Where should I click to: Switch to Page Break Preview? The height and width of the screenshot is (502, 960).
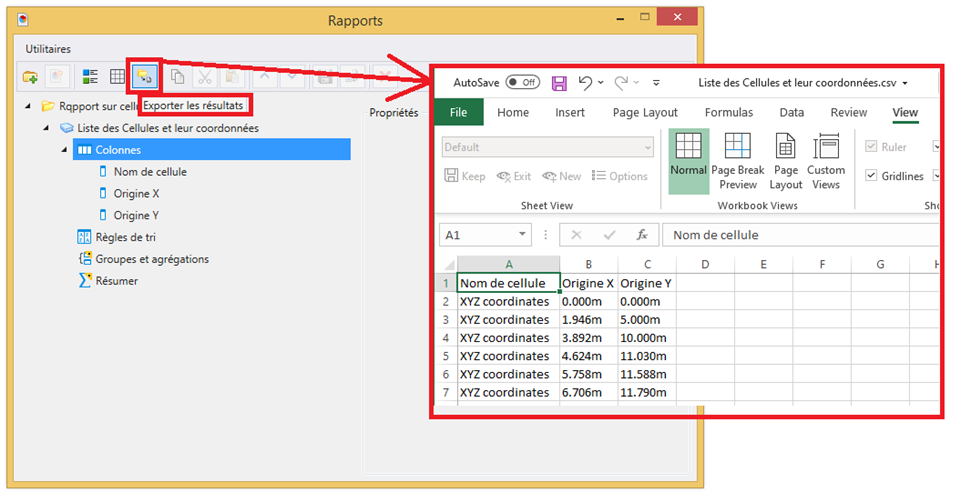tap(738, 162)
